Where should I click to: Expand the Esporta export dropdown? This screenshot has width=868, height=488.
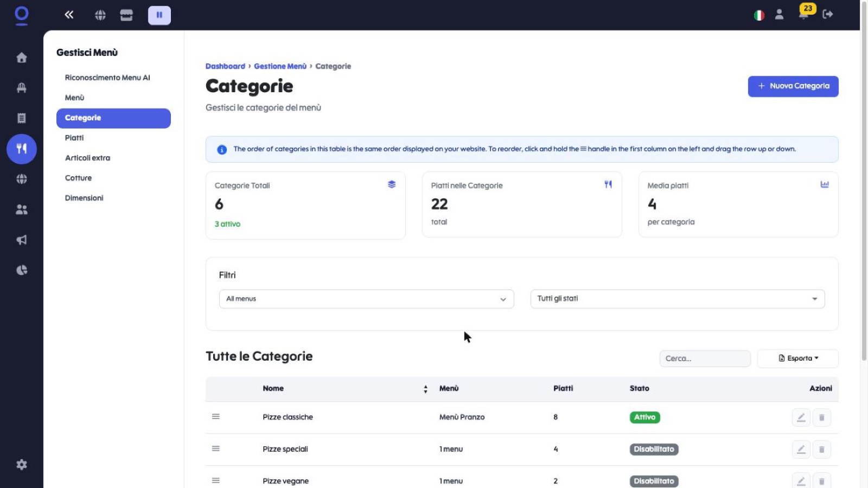coord(798,358)
